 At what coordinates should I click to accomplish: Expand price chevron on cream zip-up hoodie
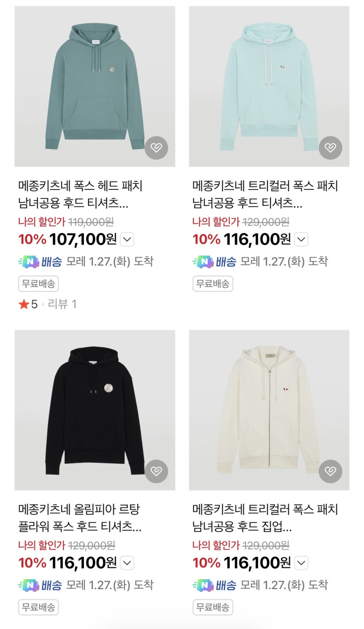pyautogui.click(x=301, y=563)
